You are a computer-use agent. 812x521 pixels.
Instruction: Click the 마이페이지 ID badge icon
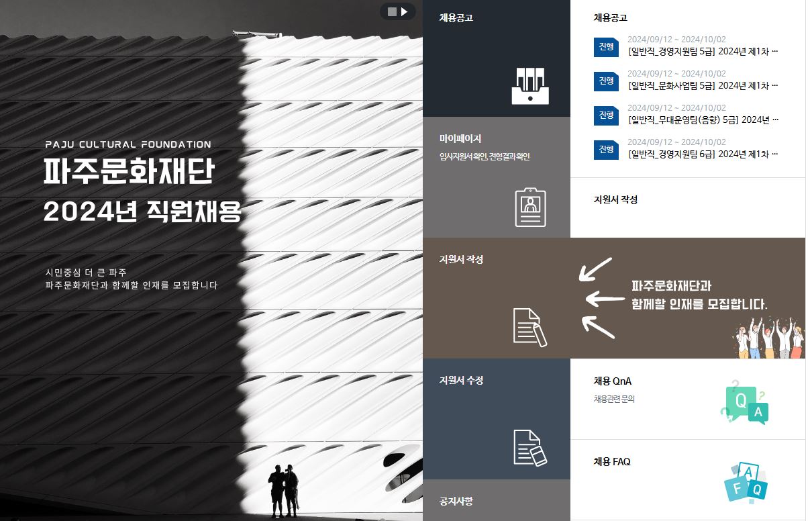tap(530, 207)
